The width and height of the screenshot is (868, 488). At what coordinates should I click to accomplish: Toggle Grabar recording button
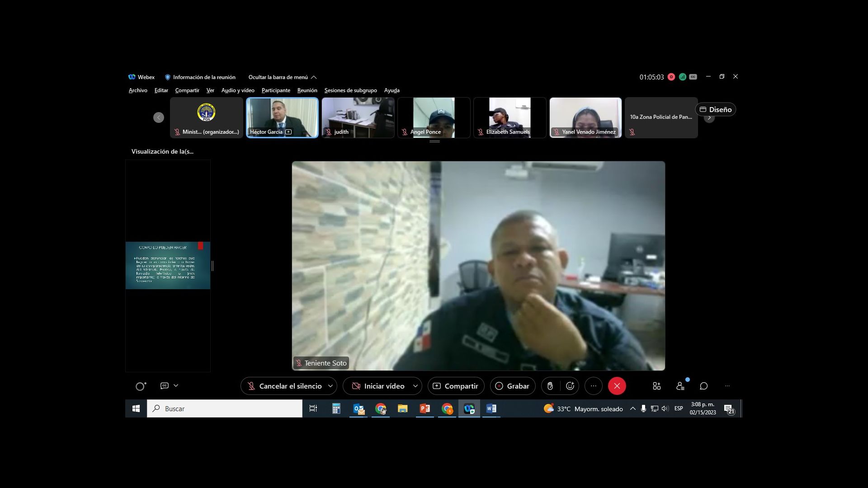(512, 386)
